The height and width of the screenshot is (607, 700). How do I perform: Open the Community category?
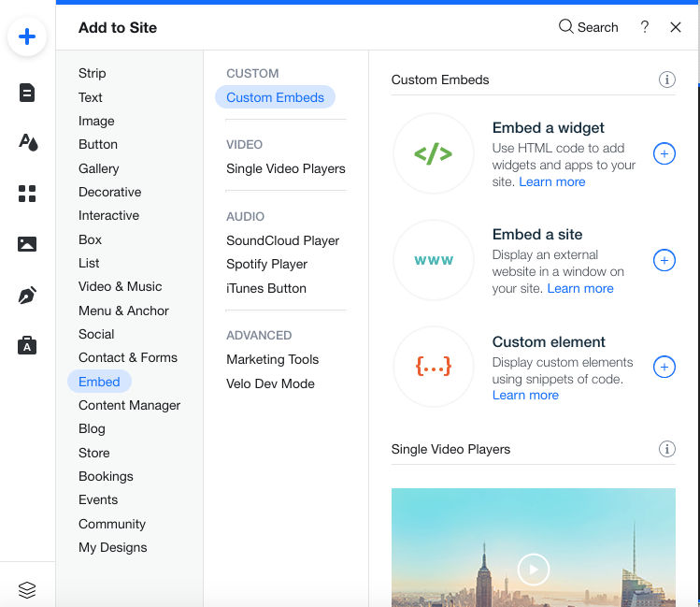tap(112, 524)
